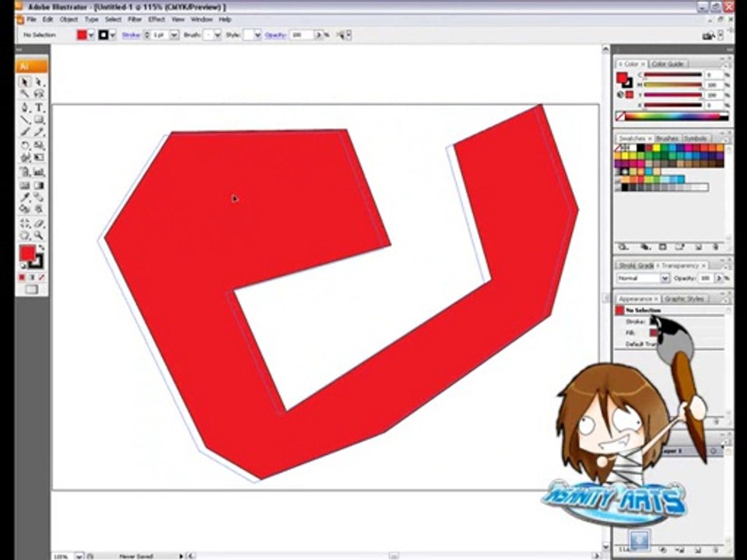Activate the red Fill box in toolbox
The height and width of the screenshot is (560, 747).
(x=27, y=253)
